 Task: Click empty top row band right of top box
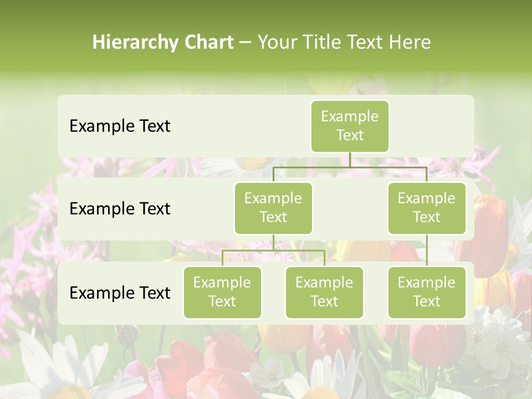pyautogui.click(x=432, y=126)
